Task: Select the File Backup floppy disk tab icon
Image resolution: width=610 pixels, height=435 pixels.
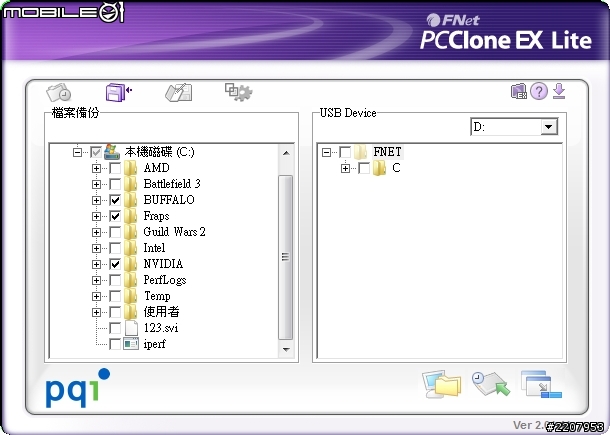Action: coord(119,92)
